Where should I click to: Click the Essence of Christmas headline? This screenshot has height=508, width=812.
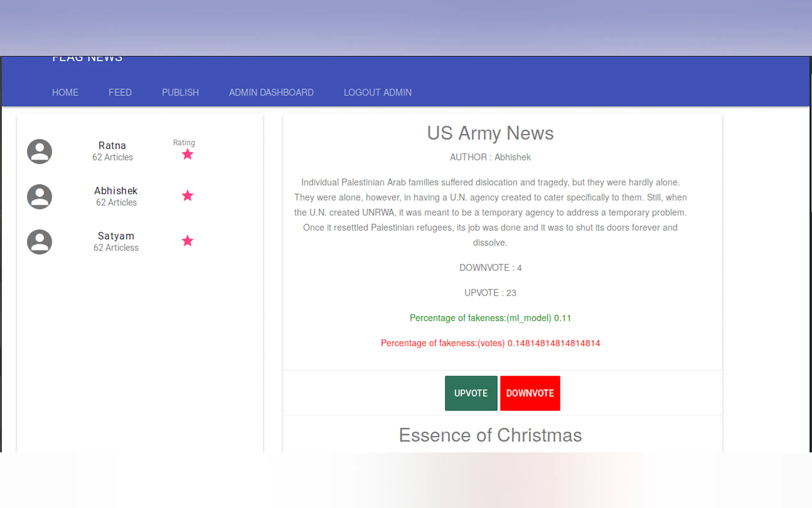(490, 435)
